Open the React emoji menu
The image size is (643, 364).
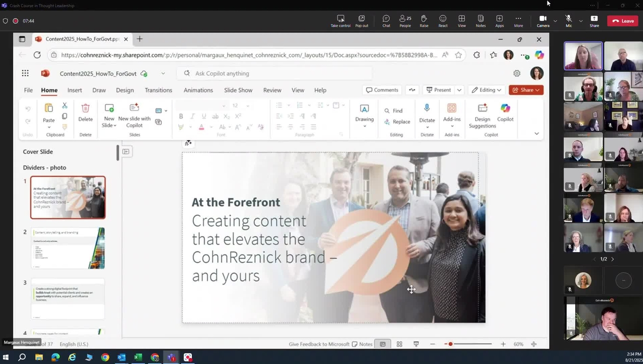[x=443, y=21]
